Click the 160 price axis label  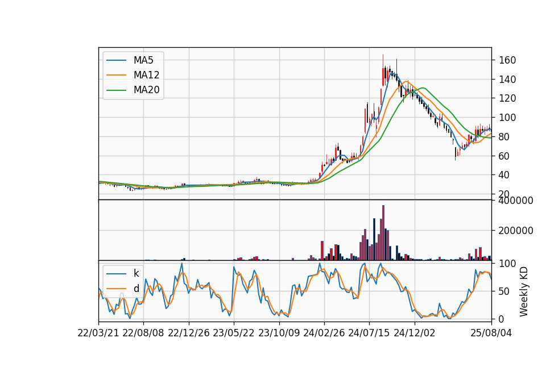click(x=507, y=60)
